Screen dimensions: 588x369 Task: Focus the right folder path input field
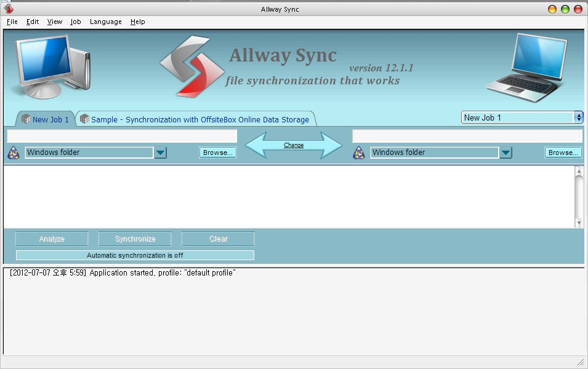[467, 136]
